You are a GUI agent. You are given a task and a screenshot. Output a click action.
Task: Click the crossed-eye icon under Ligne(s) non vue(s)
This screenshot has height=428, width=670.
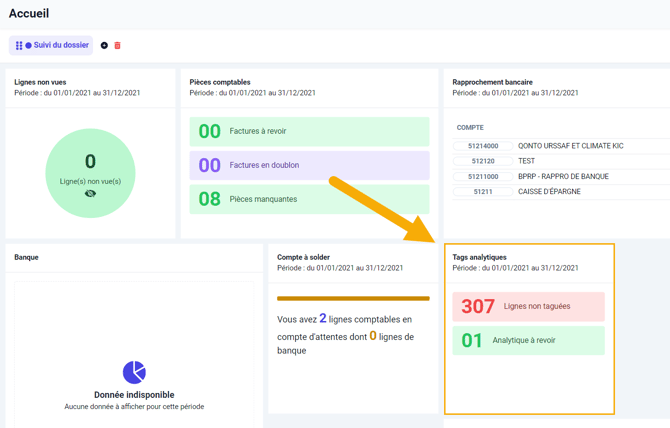click(x=90, y=194)
